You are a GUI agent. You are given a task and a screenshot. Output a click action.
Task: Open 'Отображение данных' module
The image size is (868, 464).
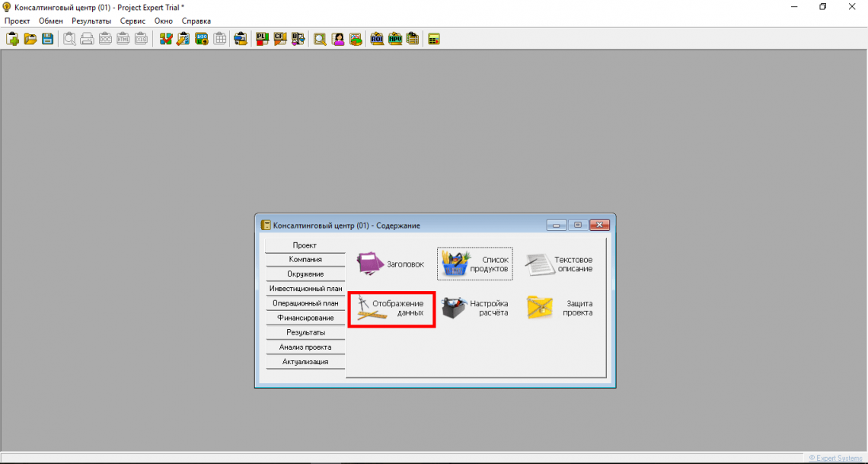(391, 309)
